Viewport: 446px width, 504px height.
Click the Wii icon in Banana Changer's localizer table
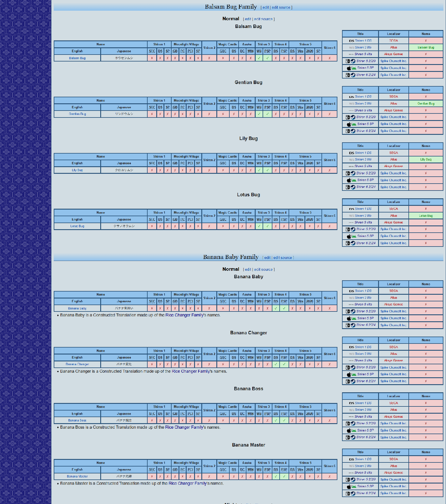(x=351, y=354)
